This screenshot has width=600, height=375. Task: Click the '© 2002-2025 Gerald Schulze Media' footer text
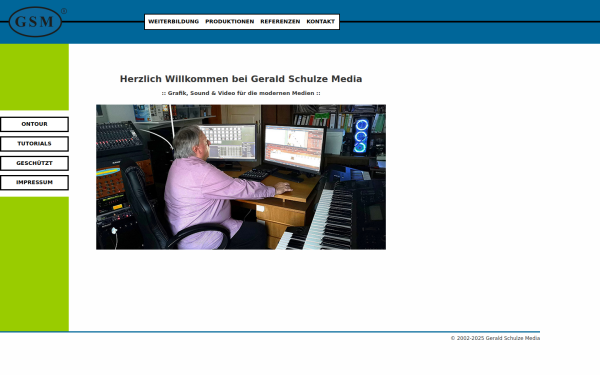(495, 338)
